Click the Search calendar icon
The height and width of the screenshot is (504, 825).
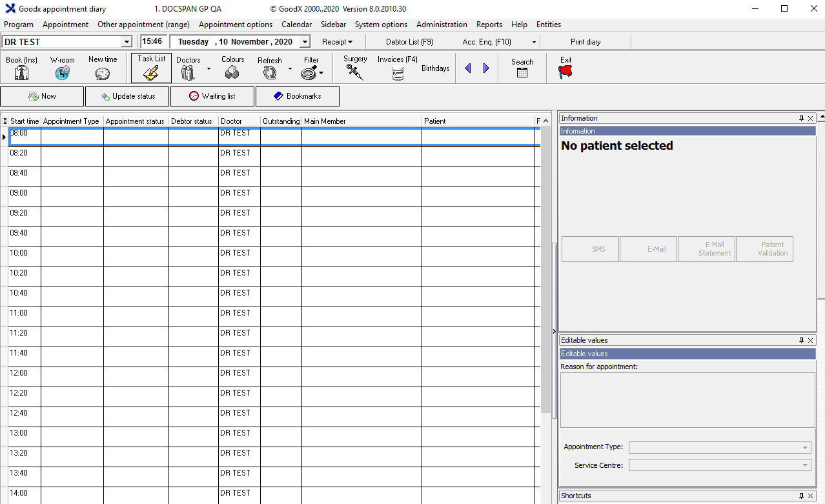tap(522, 73)
